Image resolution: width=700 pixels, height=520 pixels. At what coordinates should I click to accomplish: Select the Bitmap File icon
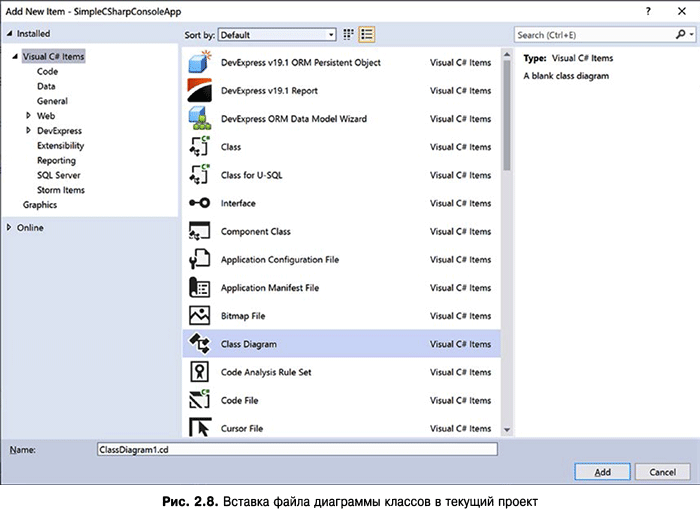[198, 315]
